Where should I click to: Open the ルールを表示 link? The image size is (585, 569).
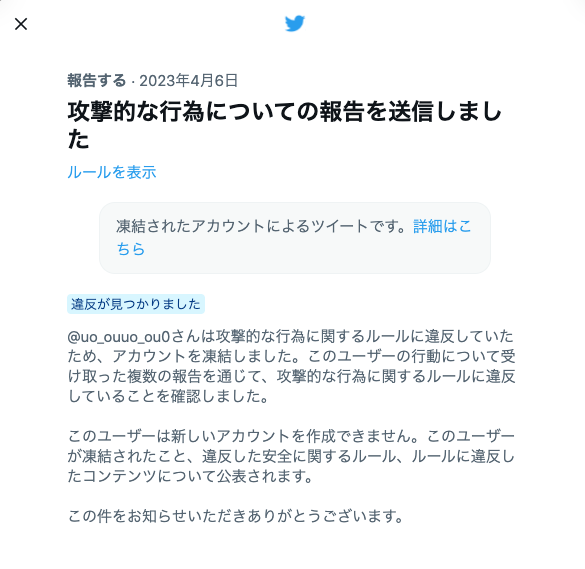[x=112, y=172]
